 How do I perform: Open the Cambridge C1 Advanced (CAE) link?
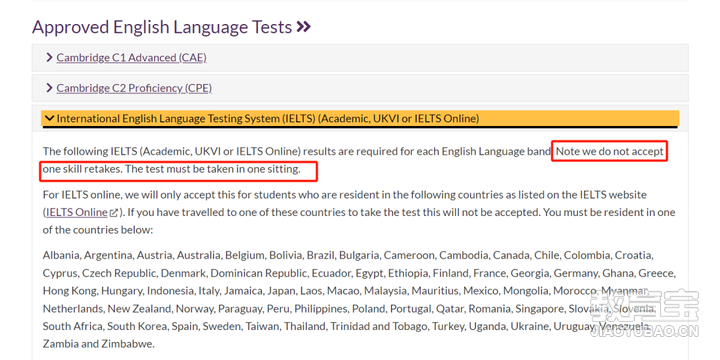coord(131,58)
